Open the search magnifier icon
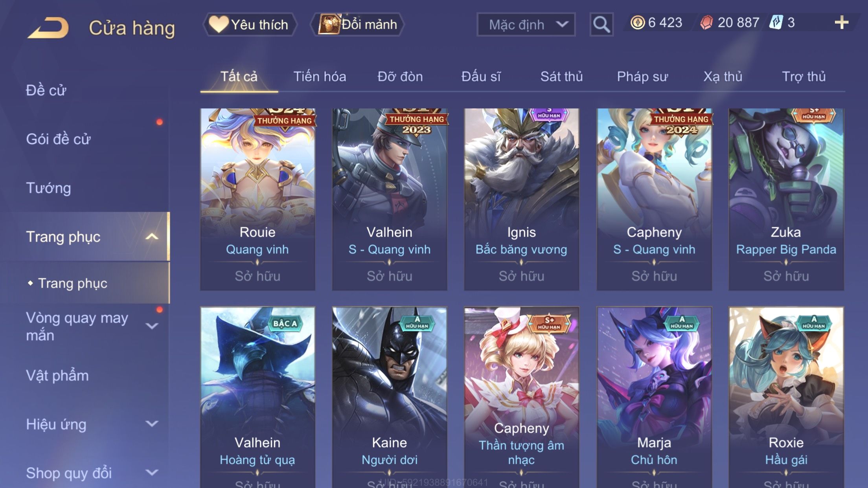The image size is (868, 488). pyautogui.click(x=601, y=24)
